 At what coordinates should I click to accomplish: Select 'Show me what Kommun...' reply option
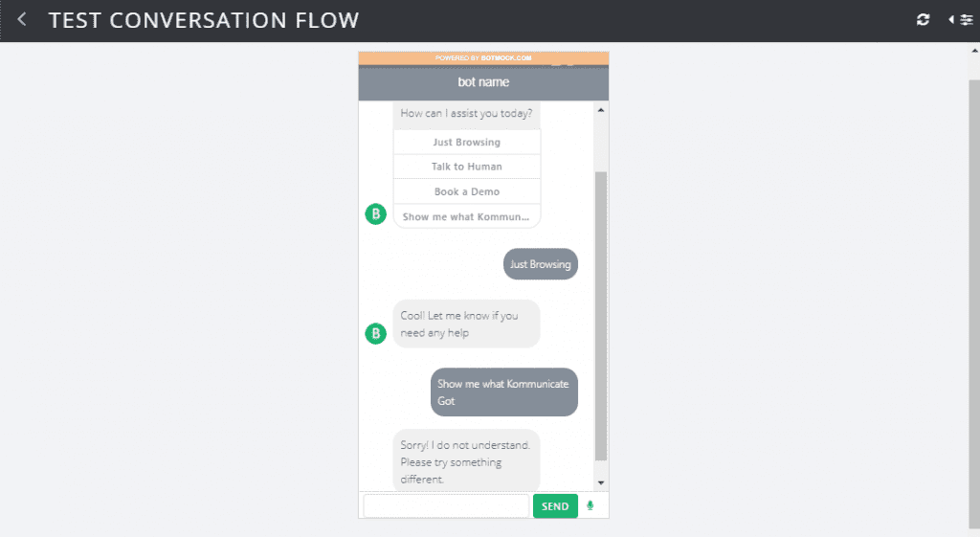pyautogui.click(x=467, y=216)
